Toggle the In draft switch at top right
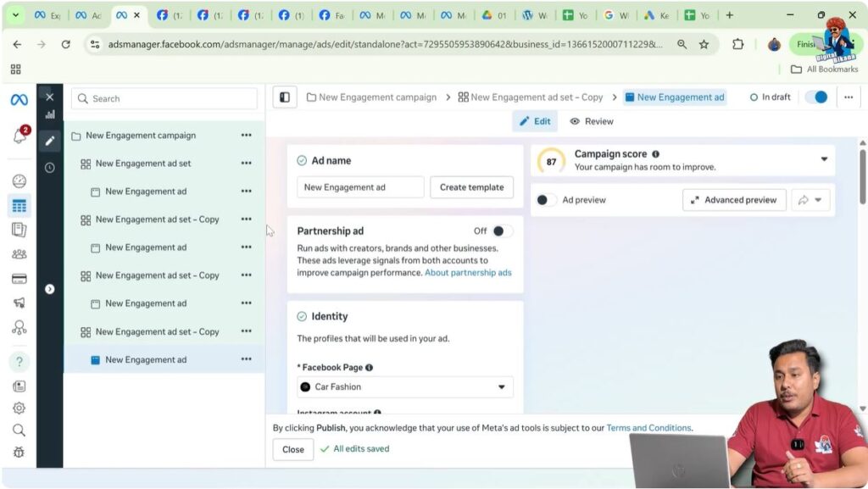This screenshot has width=868, height=489. pyautogui.click(x=816, y=97)
